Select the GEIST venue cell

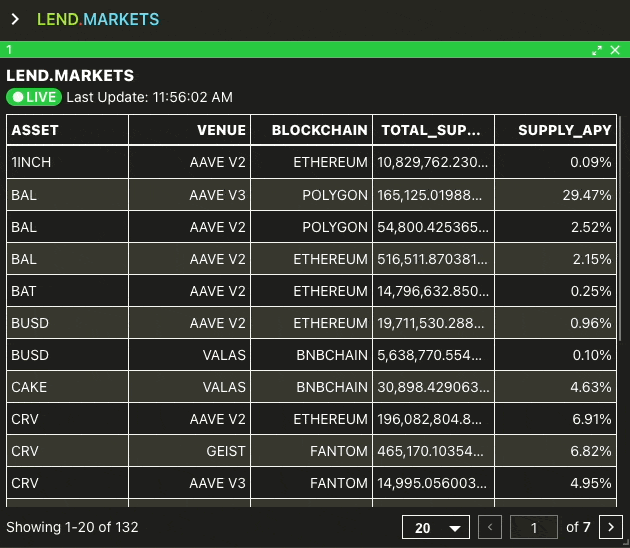coord(190,451)
